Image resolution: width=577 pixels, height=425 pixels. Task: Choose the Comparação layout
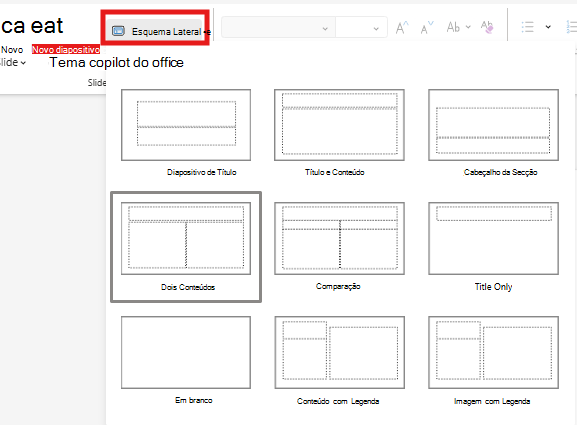coord(339,246)
